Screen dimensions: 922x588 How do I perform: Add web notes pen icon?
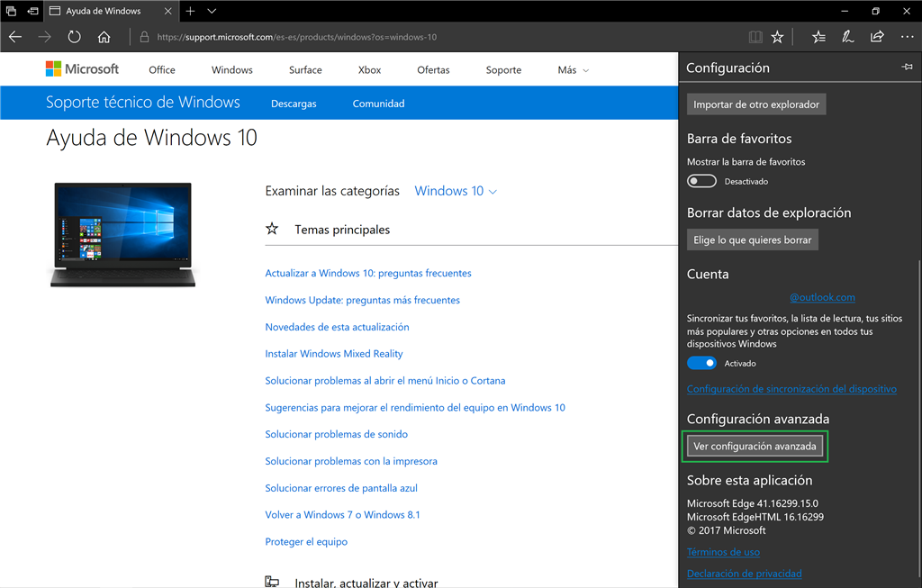point(847,37)
